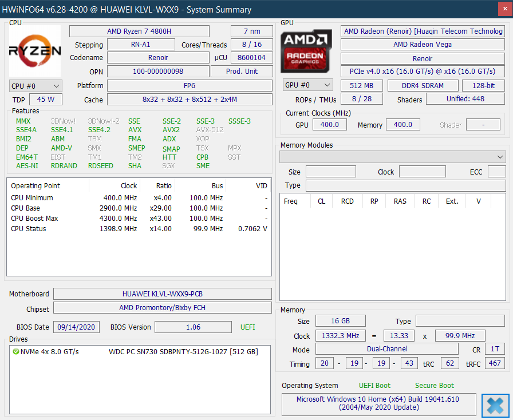513x420 pixels.
Task: Select the CPU Base row
Action: (x=139, y=208)
